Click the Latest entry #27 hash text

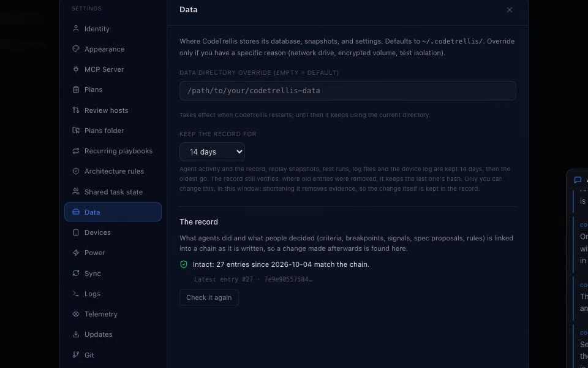[253, 279]
